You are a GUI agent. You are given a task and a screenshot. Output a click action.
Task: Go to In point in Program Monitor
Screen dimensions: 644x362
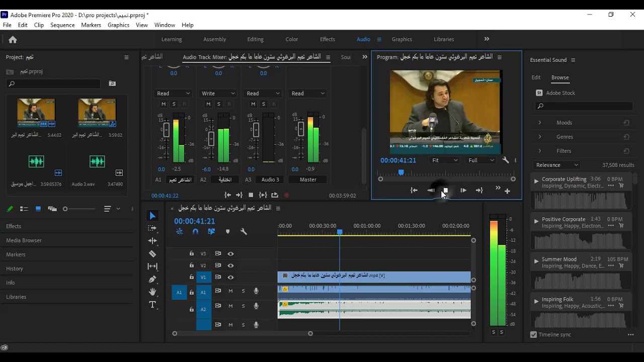[x=414, y=191]
